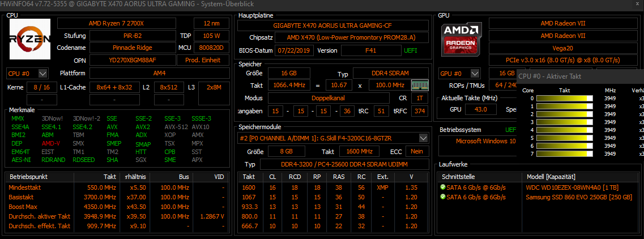
Task: Select the CPU #0 - Aktiver Takt title bar
Action: [580, 76]
